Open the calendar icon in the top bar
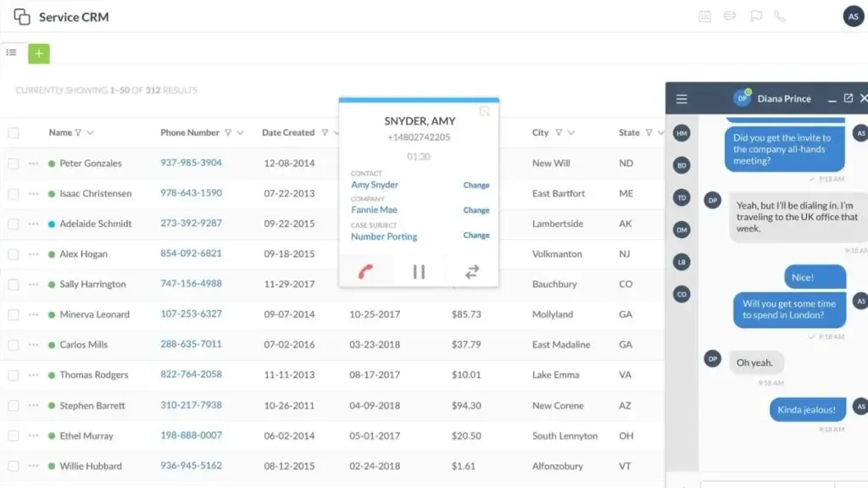 pyautogui.click(x=705, y=16)
